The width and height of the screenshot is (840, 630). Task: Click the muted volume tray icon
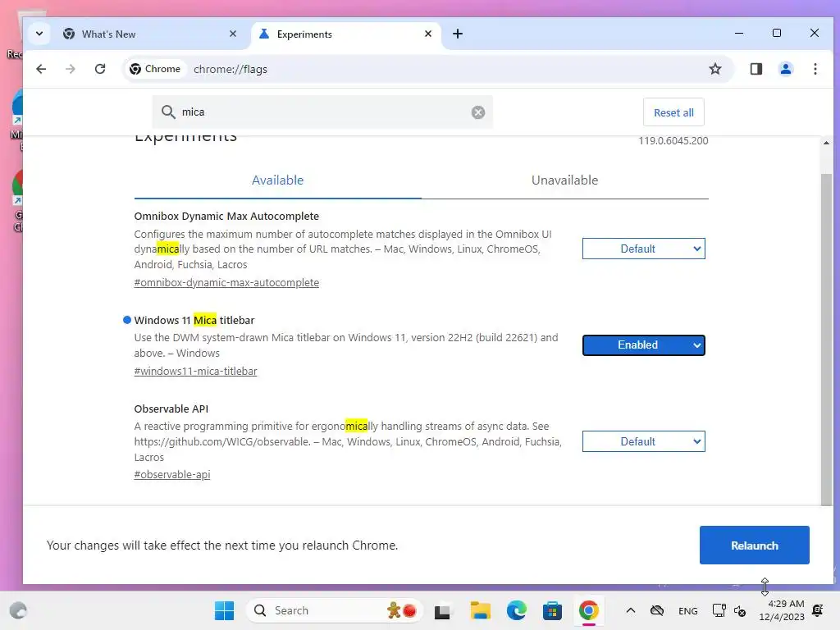[x=740, y=610]
